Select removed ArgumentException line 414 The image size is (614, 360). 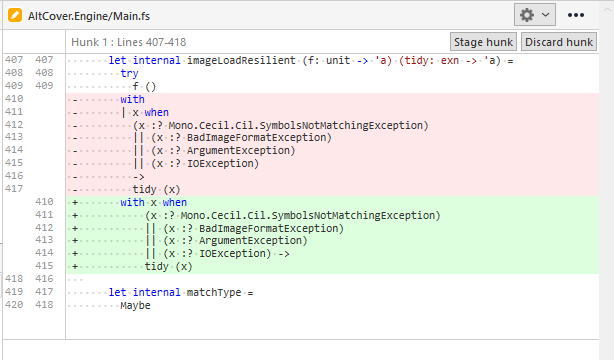tap(332, 150)
